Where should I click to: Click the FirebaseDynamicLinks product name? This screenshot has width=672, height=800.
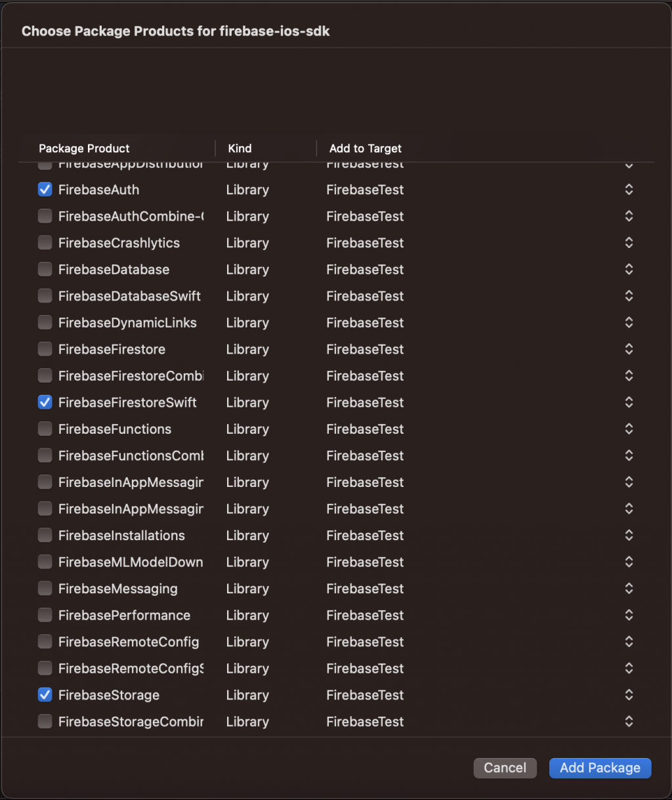[x=127, y=323]
